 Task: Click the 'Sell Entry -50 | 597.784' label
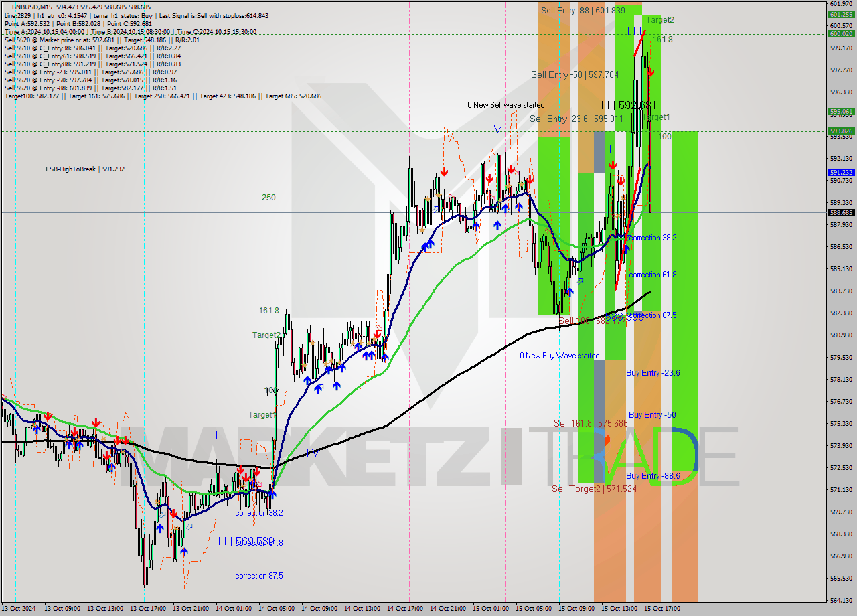[x=574, y=74]
